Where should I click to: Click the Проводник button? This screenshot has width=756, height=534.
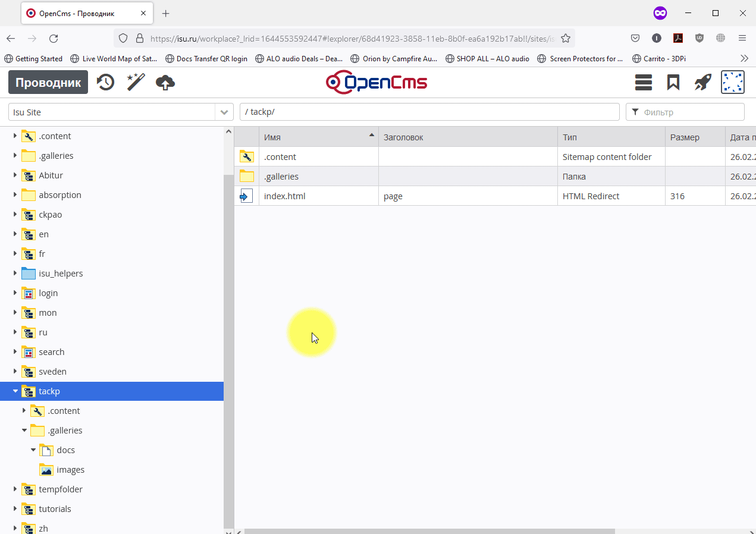(48, 82)
